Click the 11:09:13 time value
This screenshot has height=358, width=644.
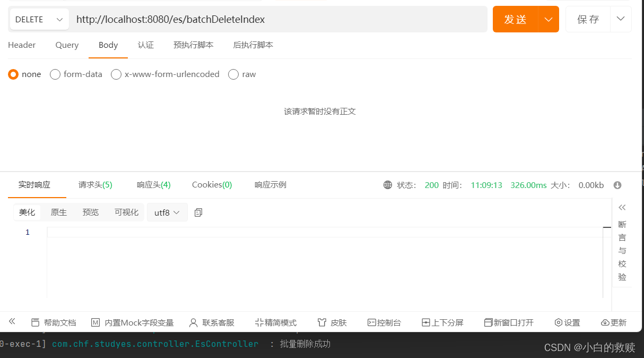point(486,185)
